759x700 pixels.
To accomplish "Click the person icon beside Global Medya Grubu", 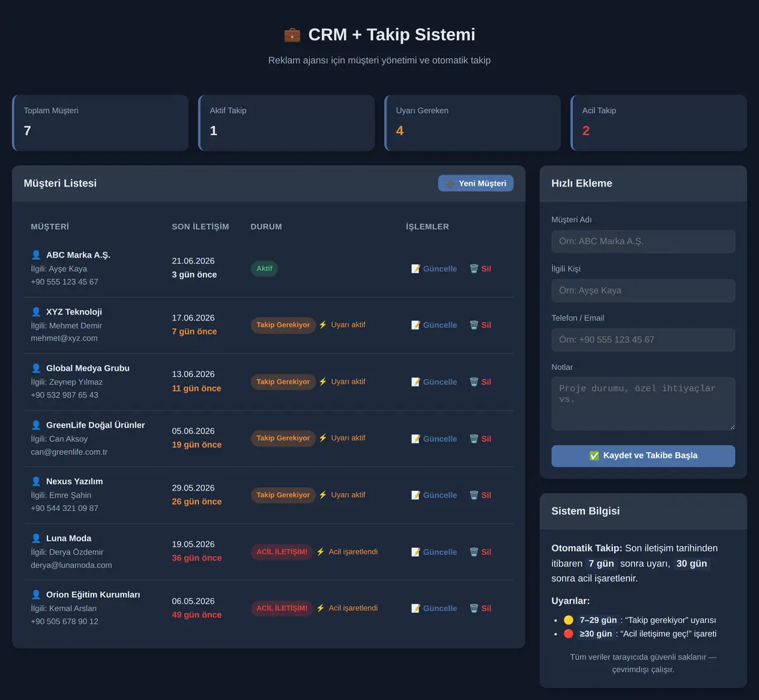I will [36, 368].
